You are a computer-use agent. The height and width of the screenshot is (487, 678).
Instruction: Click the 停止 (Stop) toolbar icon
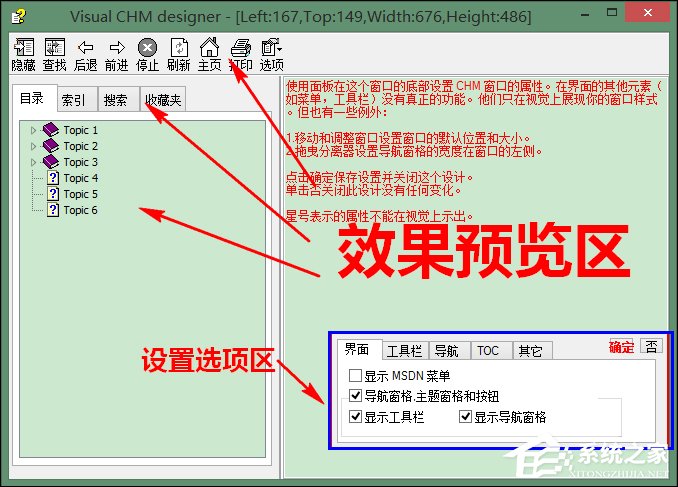coord(147,48)
